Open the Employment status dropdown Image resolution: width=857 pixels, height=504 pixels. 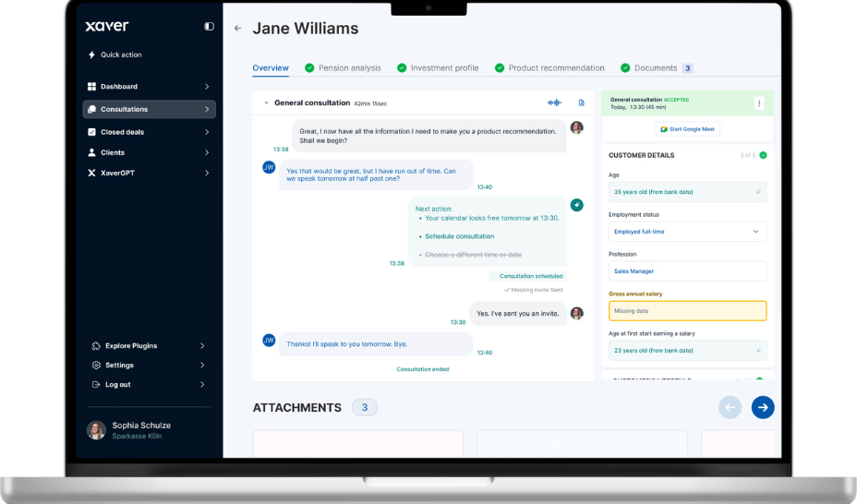tap(687, 232)
